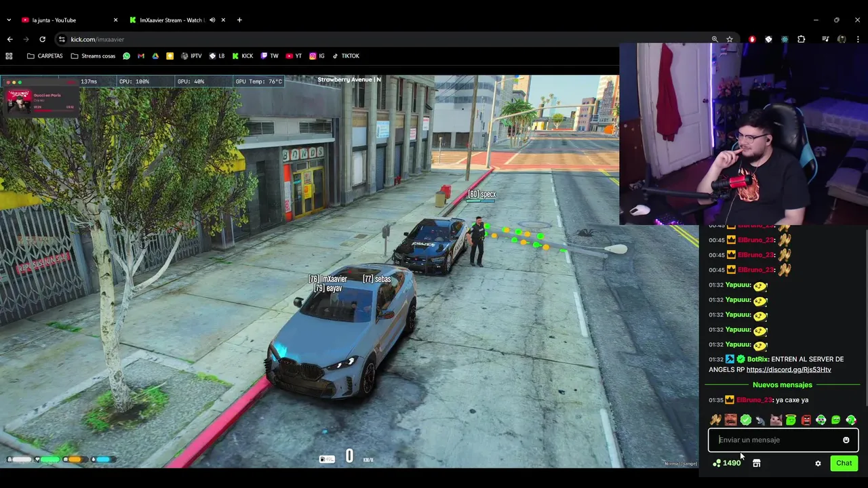868x488 pixels.
Task: Insert the smiling green chat bubble emote
Action: point(836,420)
